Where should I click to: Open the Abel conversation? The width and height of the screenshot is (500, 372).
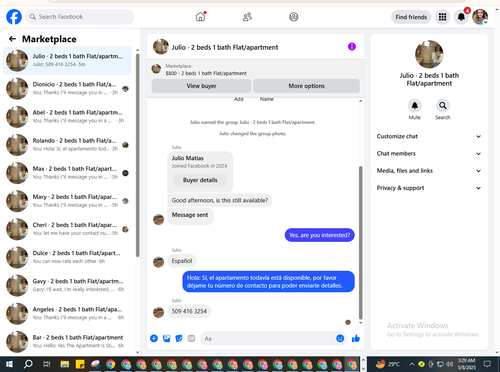(x=67, y=117)
